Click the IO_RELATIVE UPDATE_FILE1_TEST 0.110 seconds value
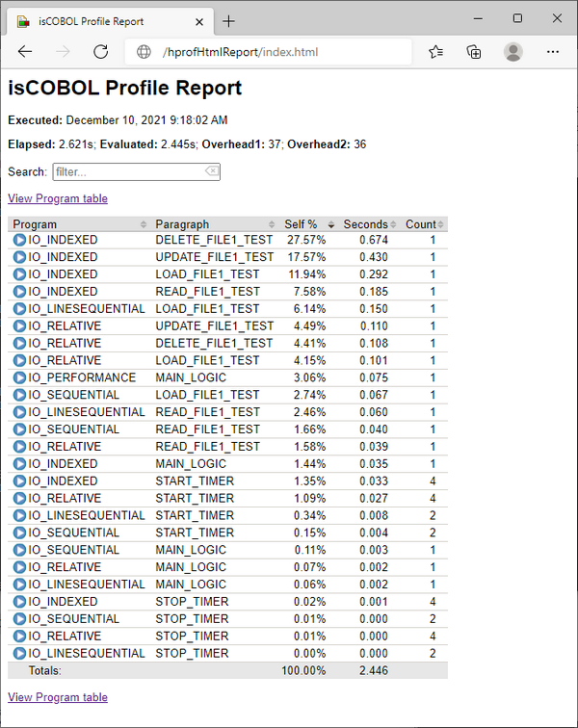This screenshot has height=728, width=578. click(x=374, y=325)
